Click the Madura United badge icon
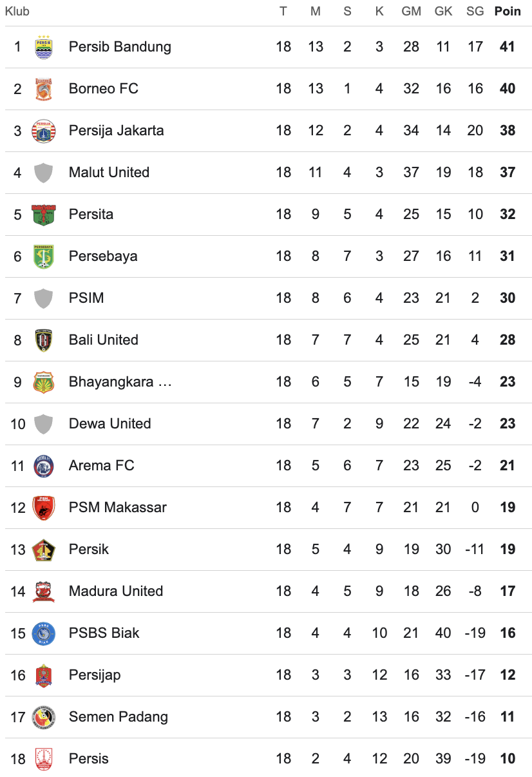532x777 pixels. pyautogui.click(x=44, y=591)
